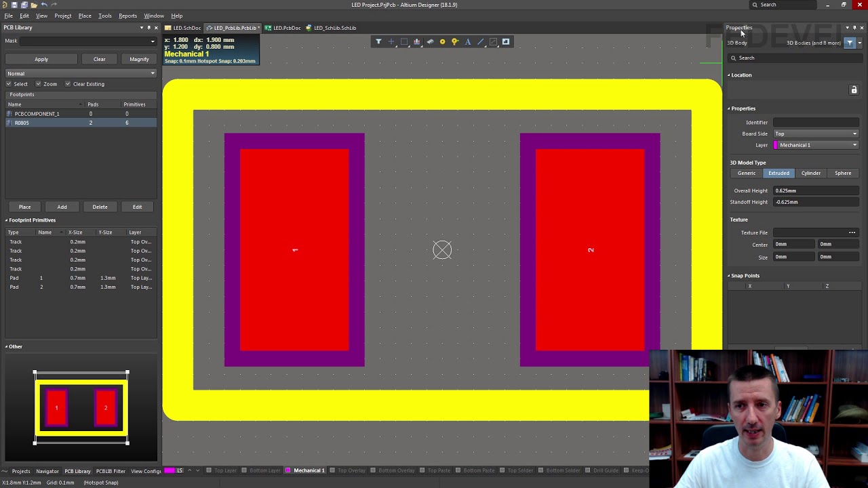The image size is (868, 488).
Task: Open the Layer dropdown showing Mechanical 1
Action: (x=816, y=145)
